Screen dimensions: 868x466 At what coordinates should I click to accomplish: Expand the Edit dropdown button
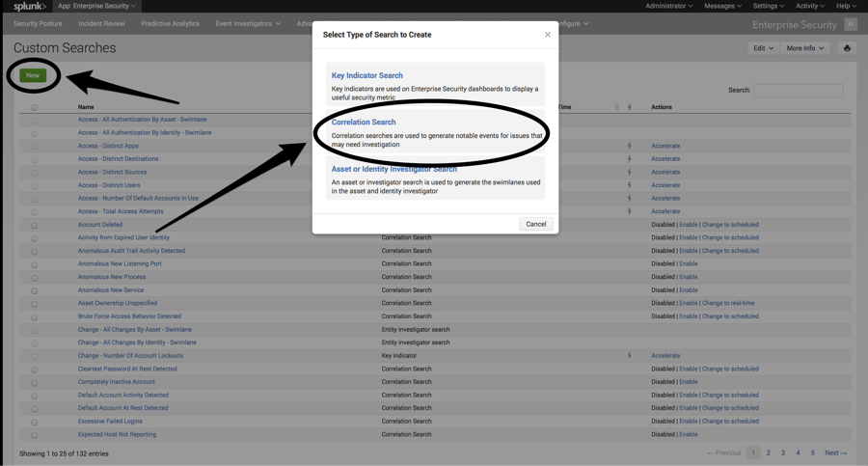tap(764, 48)
